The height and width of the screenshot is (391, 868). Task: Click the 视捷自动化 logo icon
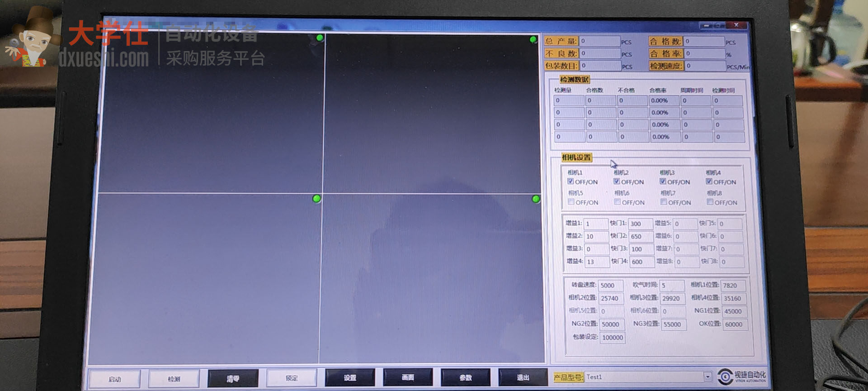point(725,377)
